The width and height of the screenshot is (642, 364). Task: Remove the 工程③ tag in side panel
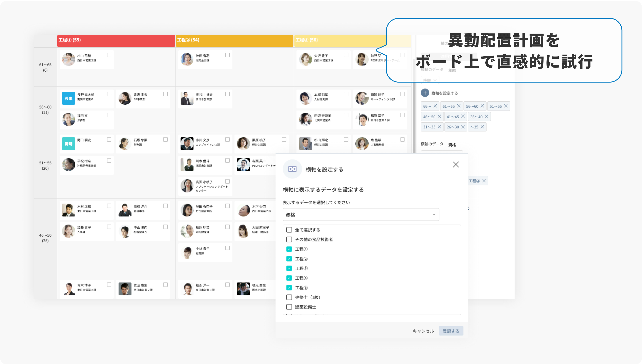coord(484,180)
